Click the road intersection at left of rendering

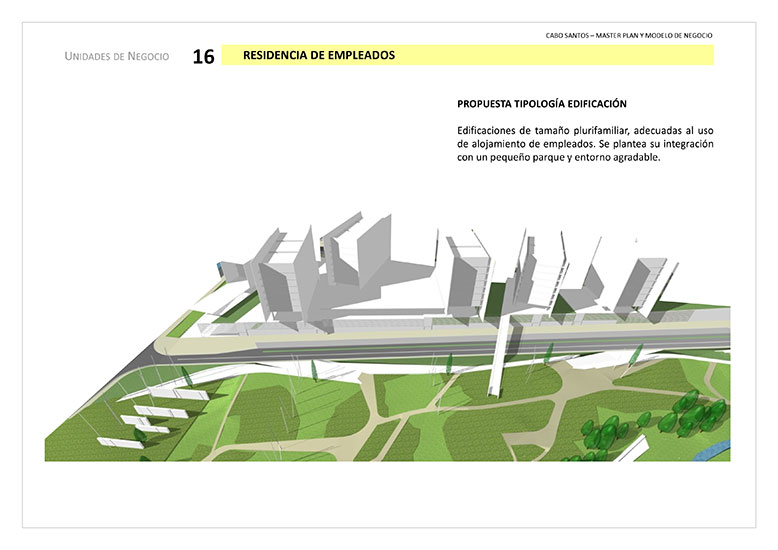[x=160, y=352]
